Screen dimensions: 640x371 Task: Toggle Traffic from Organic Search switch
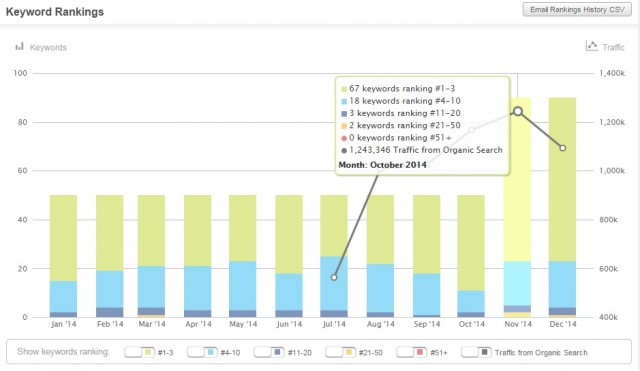[x=476, y=352]
